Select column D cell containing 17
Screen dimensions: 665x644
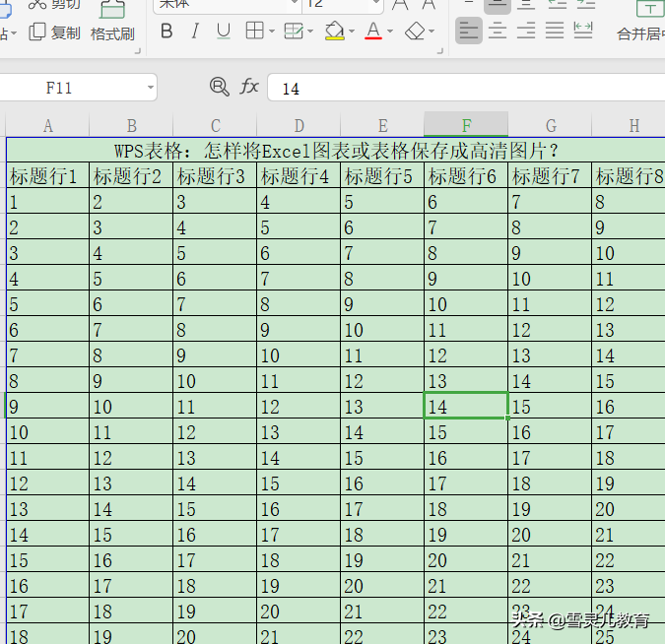click(299, 534)
